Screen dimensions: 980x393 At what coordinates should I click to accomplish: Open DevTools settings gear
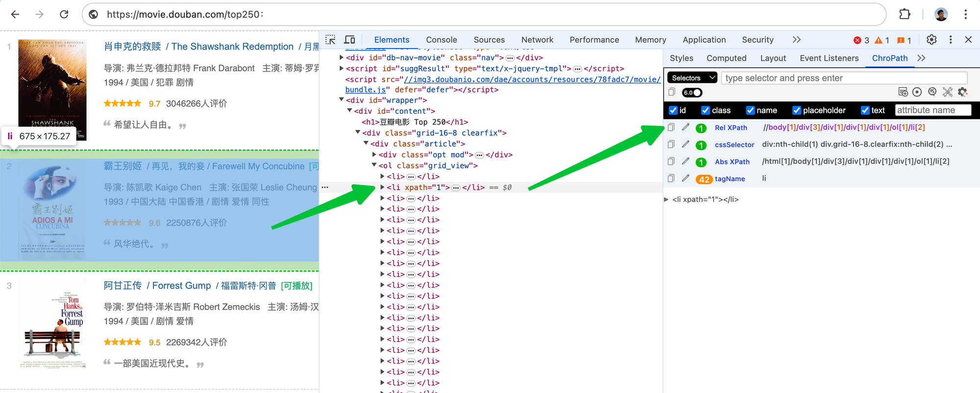tap(931, 40)
